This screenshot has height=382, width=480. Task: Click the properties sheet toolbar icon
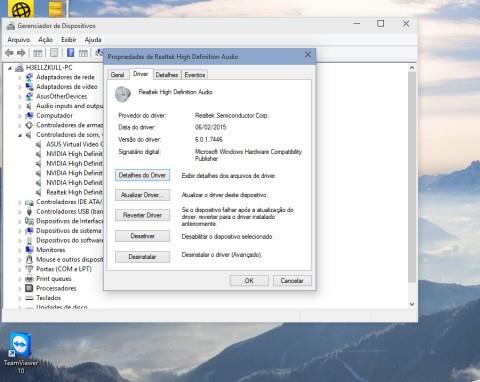[54, 53]
